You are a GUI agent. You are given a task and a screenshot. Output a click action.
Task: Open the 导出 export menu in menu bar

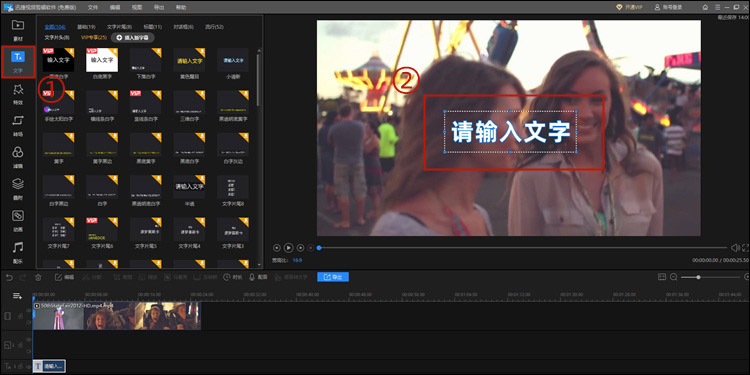click(x=159, y=8)
